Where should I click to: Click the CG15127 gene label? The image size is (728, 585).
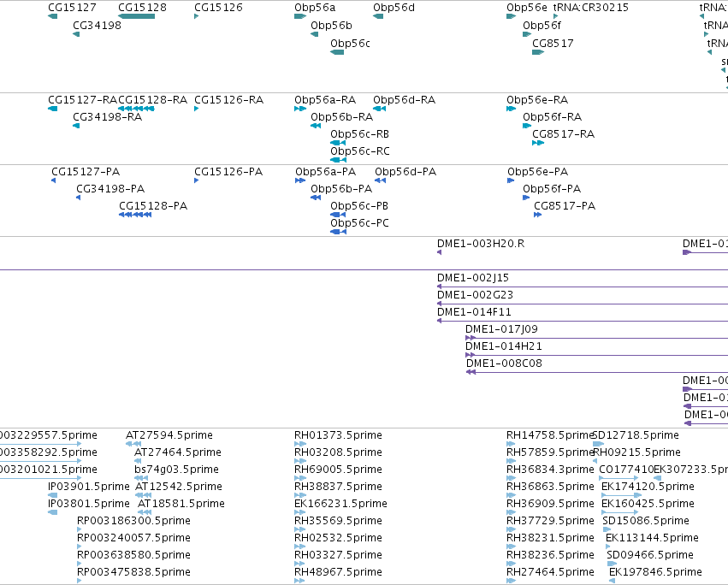pyautogui.click(x=72, y=8)
